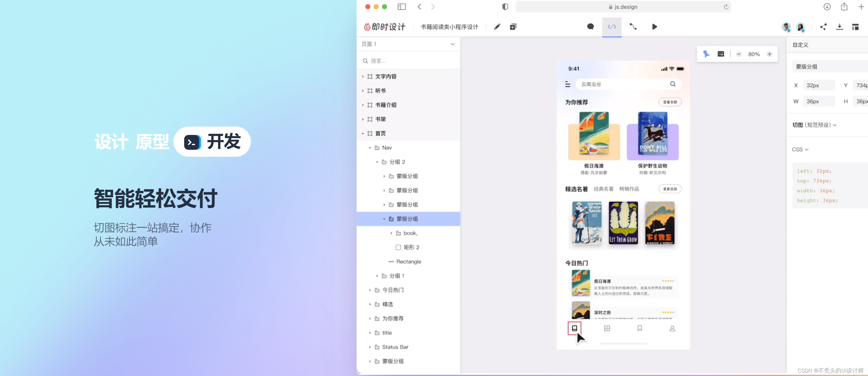Click the pencil edit icon beside project name
868x376 pixels.
click(497, 27)
